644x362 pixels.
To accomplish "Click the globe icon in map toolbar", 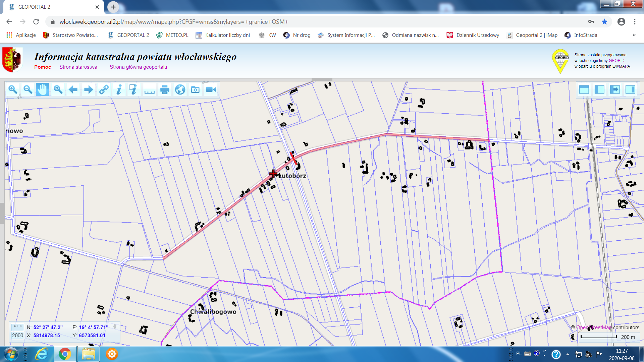I will click(180, 89).
